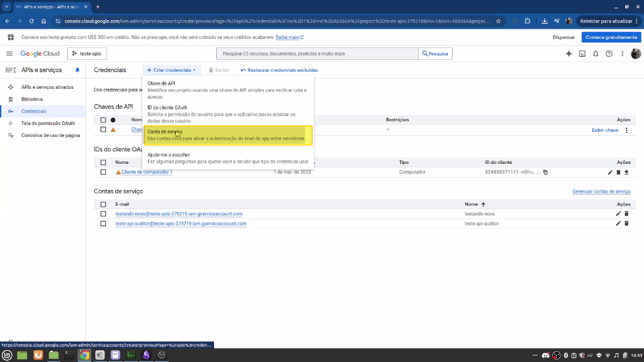Open the help question mark icon
The height and width of the screenshot is (362, 644).
tap(609, 54)
